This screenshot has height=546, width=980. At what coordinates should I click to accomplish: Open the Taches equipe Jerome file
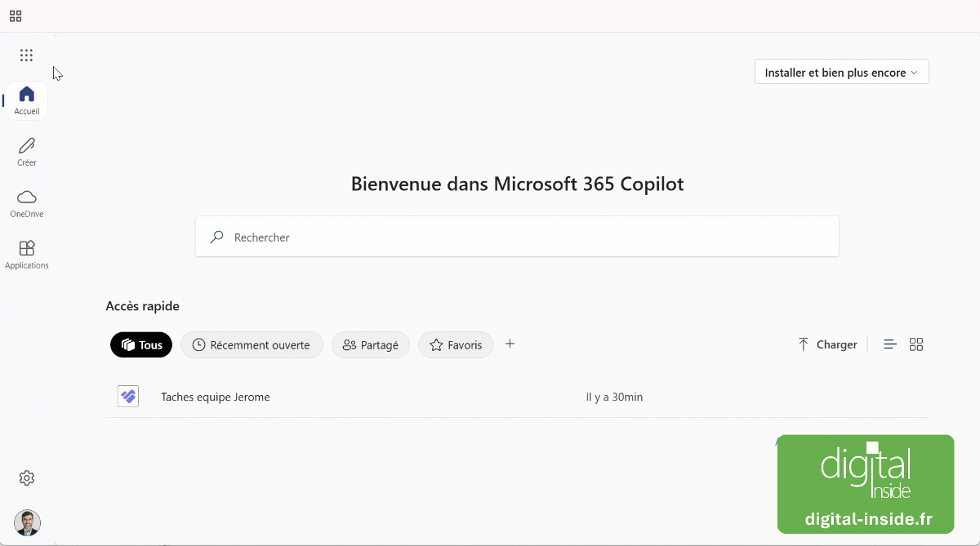[x=216, y=397]
